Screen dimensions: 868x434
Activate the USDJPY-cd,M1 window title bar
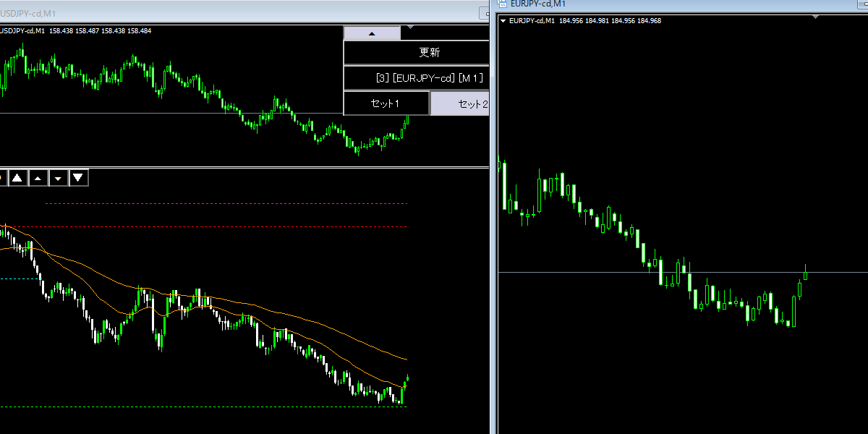click(217, 14)
